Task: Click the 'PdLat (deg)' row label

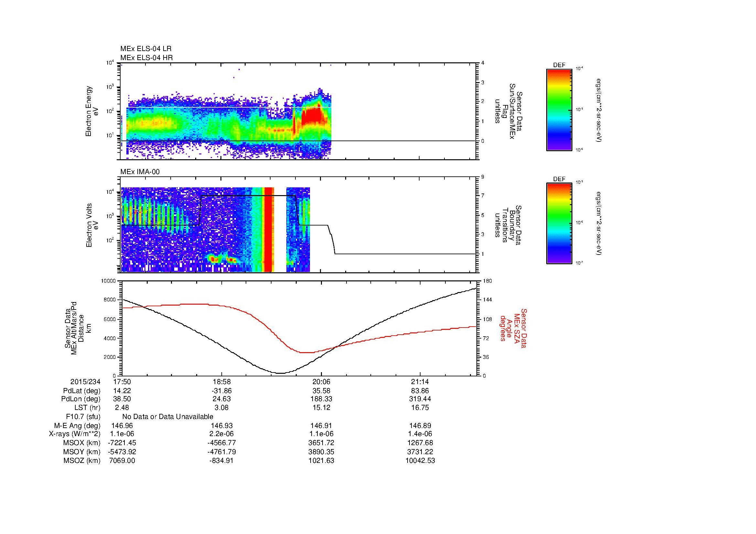Action: pyautogui.click(x=82, y=391)
